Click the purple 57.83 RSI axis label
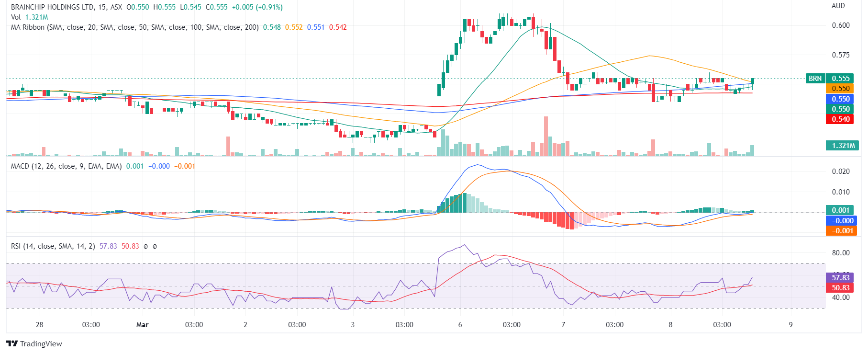 (x=840, y=278)
